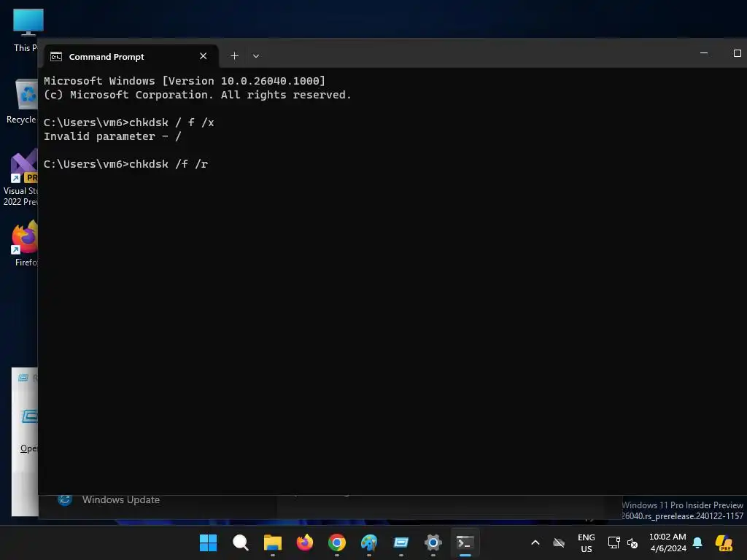Open the Windows Start menu

tap(208, 542)
